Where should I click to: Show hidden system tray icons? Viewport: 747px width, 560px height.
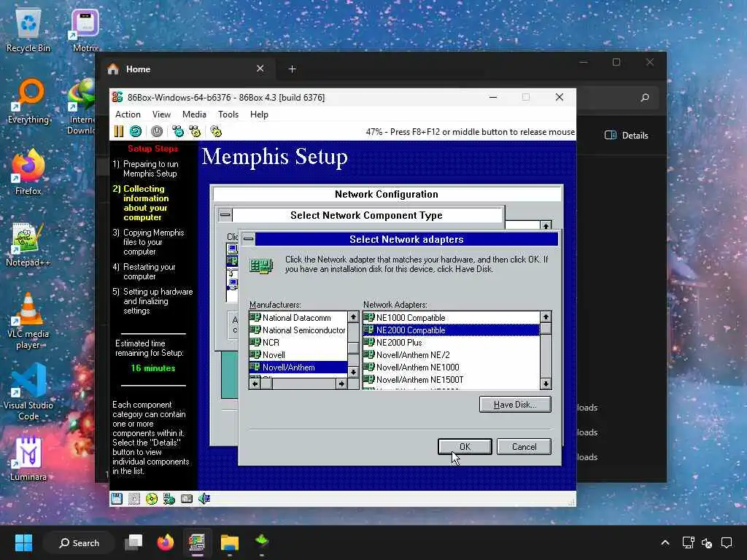click(665, 542)
